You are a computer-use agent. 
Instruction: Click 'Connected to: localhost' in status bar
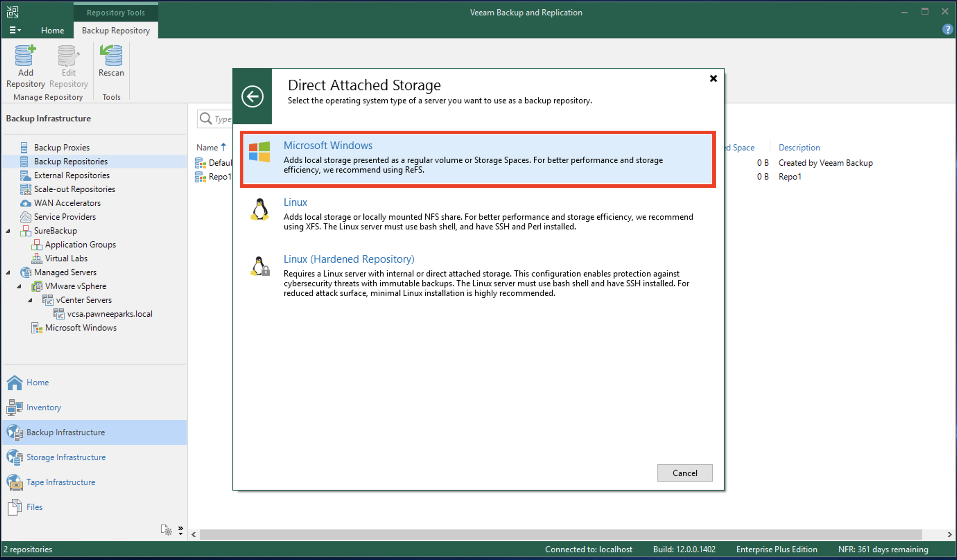coord(588,549)
